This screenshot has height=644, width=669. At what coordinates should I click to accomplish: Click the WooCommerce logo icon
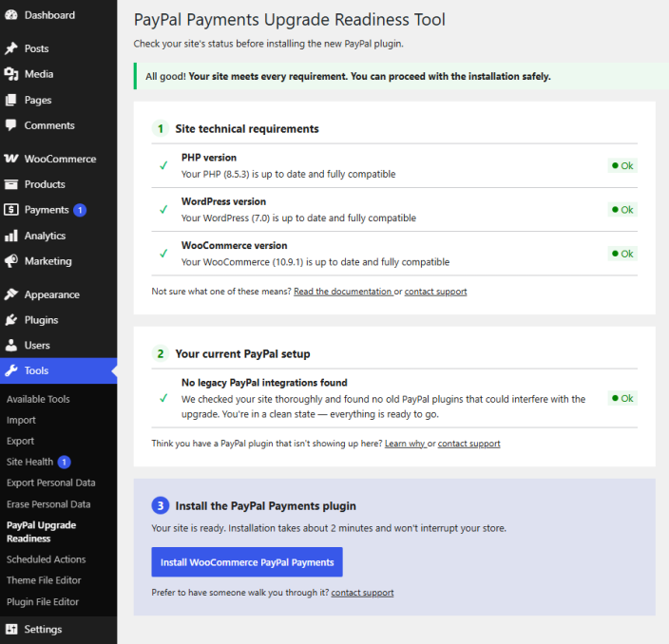tap(11, 159)
